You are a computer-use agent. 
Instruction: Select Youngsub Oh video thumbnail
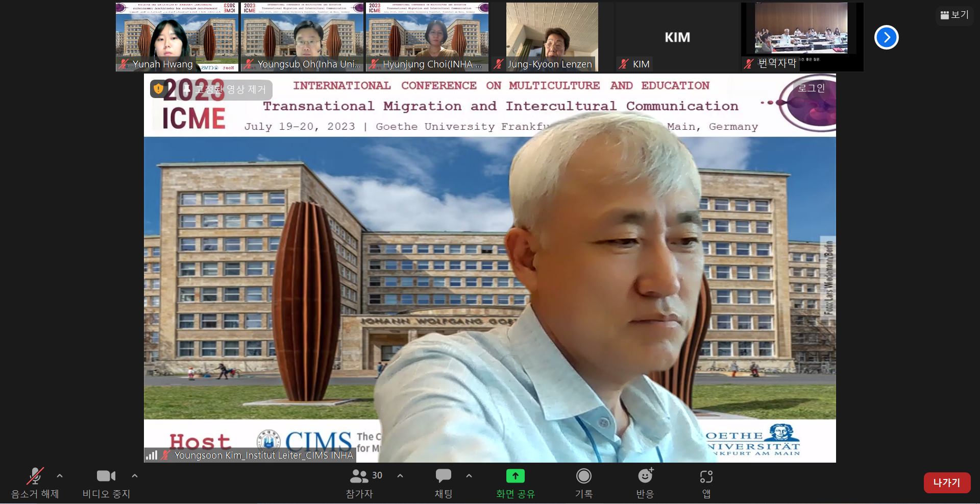click(x=302, y=37)
